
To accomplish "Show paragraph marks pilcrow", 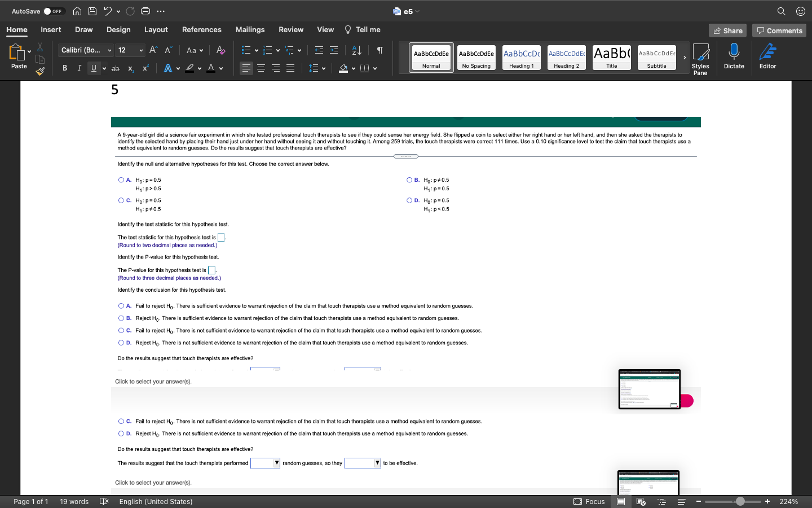I will click(x=380, y=50).
